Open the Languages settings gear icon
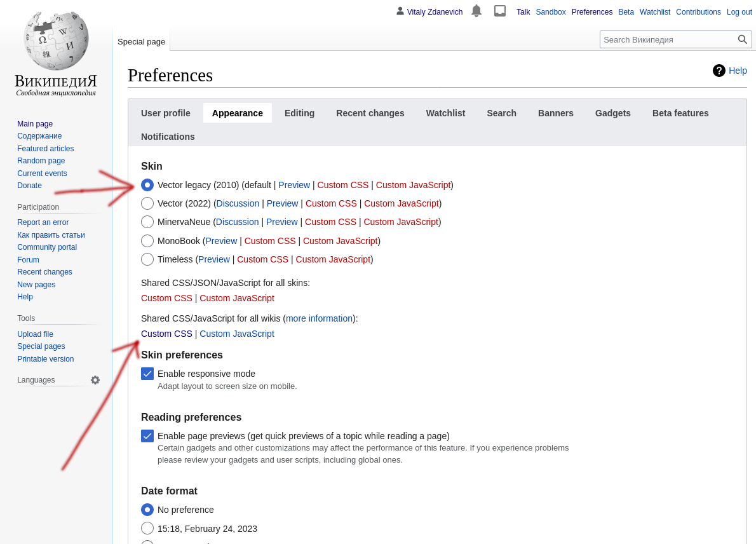 (95, 380)
